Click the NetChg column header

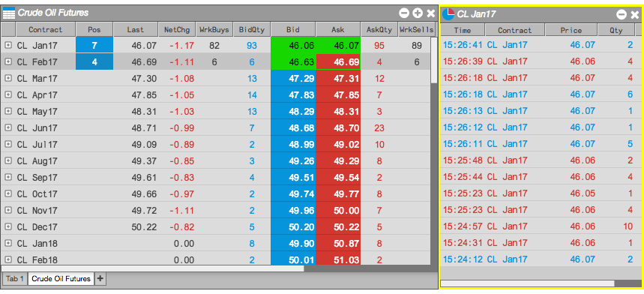click(x=177, y=29)
